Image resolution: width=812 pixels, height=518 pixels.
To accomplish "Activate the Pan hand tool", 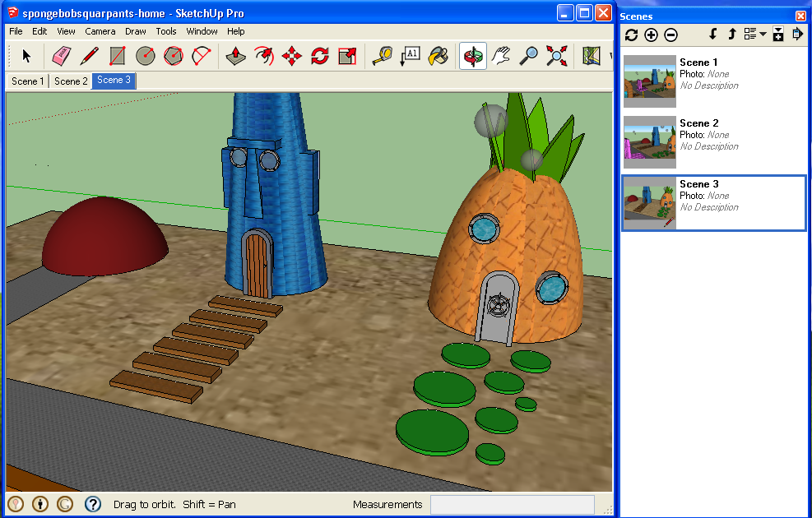I will pyautogui.click(x=501, y=56).
